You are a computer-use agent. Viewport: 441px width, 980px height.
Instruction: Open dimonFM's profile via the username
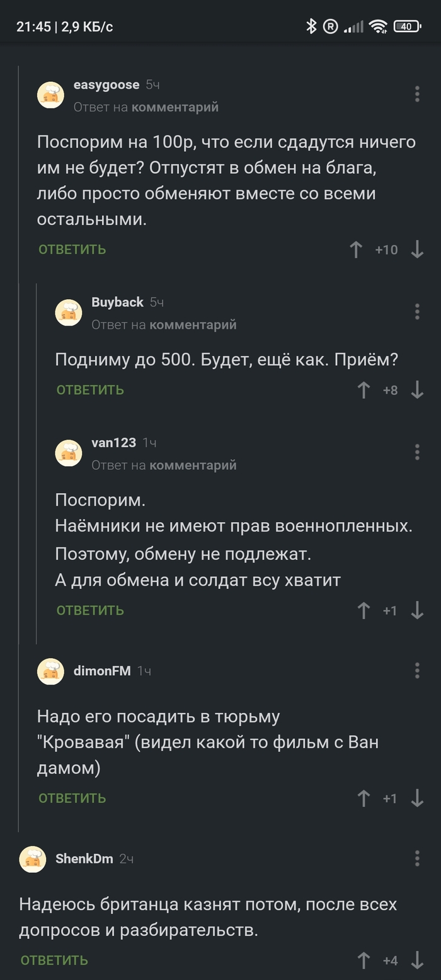(x=101, y=671)
